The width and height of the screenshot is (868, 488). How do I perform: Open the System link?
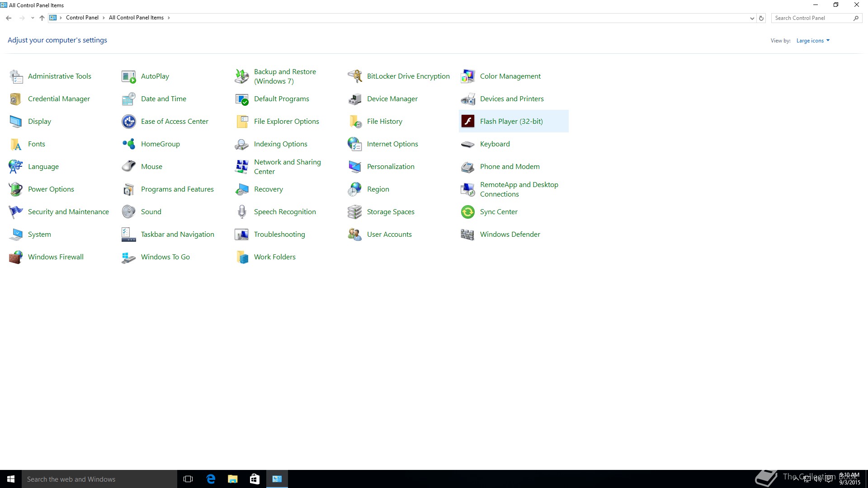(39, 235)
